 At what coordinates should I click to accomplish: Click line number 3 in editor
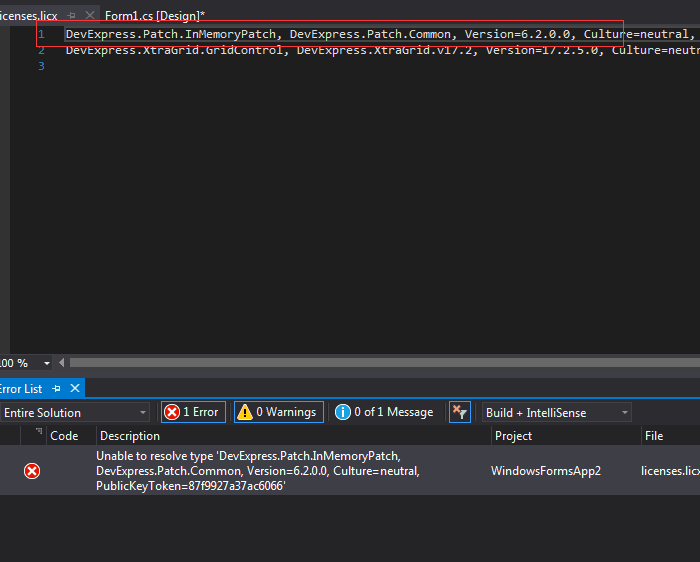coord(42,66)
